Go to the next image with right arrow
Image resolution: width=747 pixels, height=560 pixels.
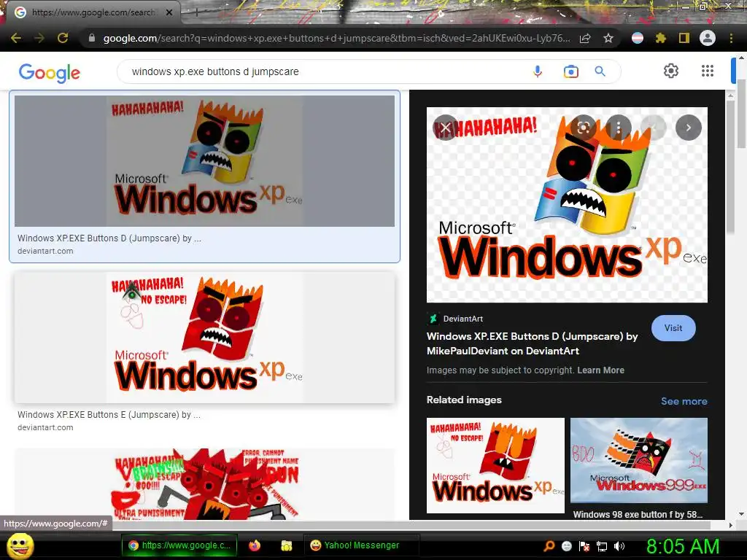click(x=689, y=128)
